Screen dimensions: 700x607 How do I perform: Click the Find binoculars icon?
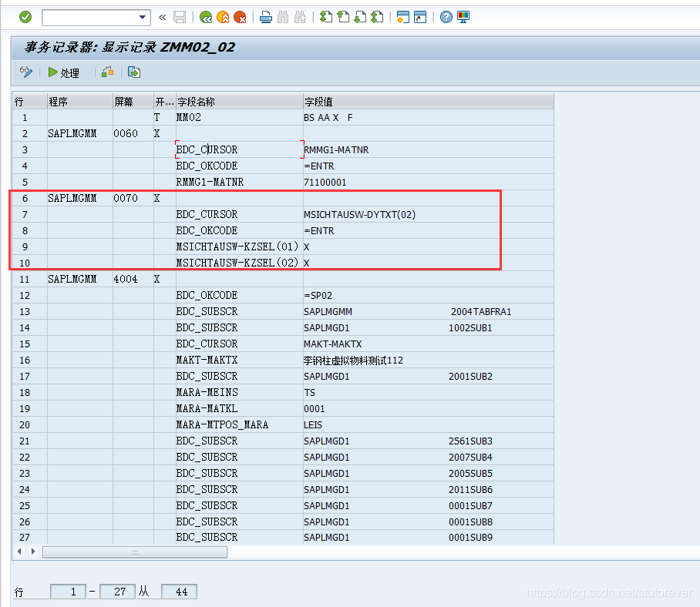pos(283,18)
